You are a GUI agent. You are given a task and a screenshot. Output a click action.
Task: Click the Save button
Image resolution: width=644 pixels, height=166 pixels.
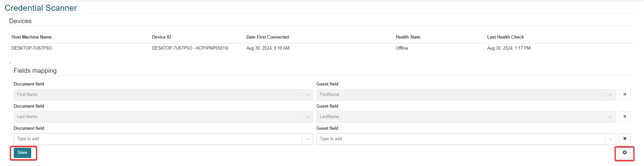coord(22,153)
